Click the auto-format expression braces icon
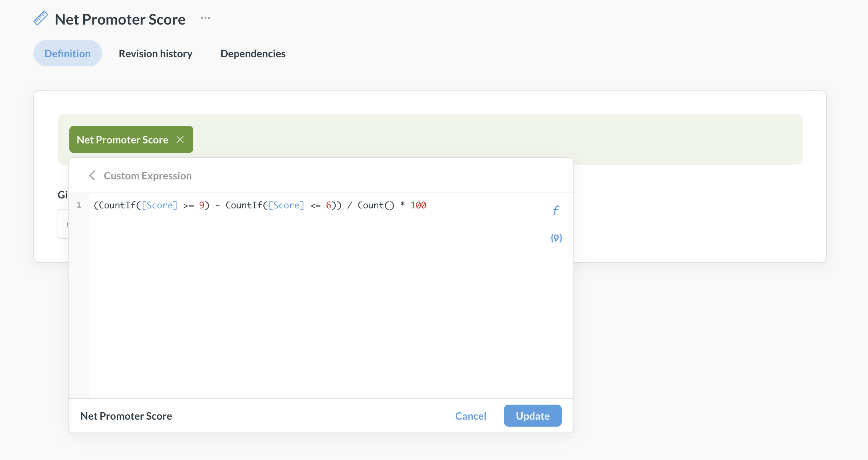This screenshot has width=868, height=460. coord(556,238)
